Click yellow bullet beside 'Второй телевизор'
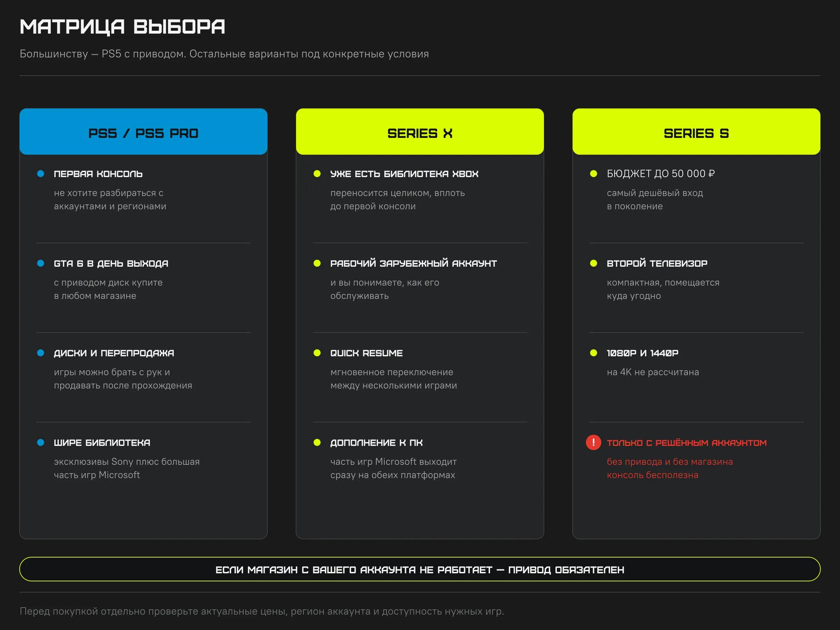Viewport: 840px width, 630px height. (x=594, y=264)
